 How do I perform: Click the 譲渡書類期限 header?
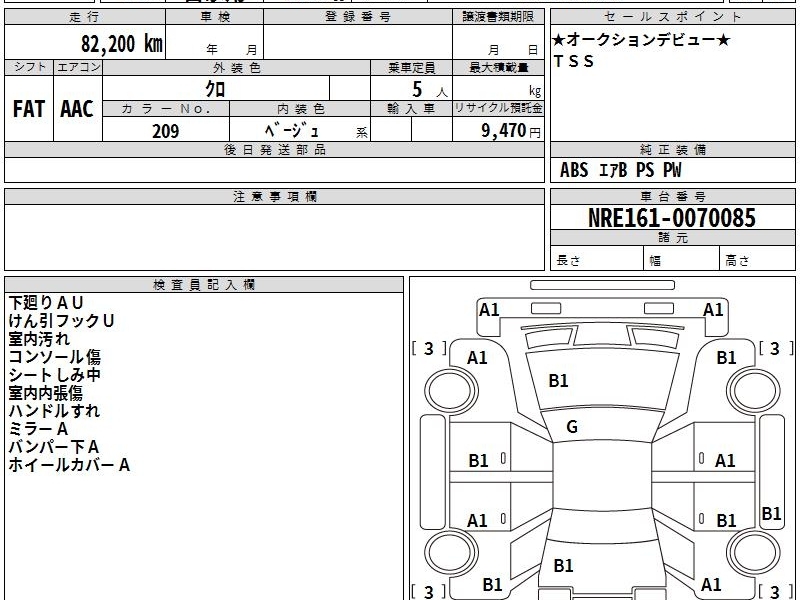point(498,17)
